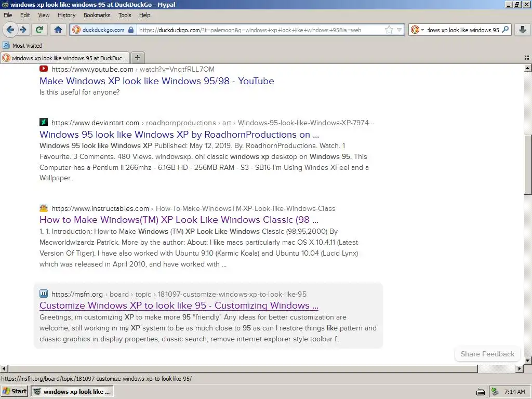Open the Edit menu
This screenshot has height=399, width=532.
pyautogui.click(x=25, y=15)
